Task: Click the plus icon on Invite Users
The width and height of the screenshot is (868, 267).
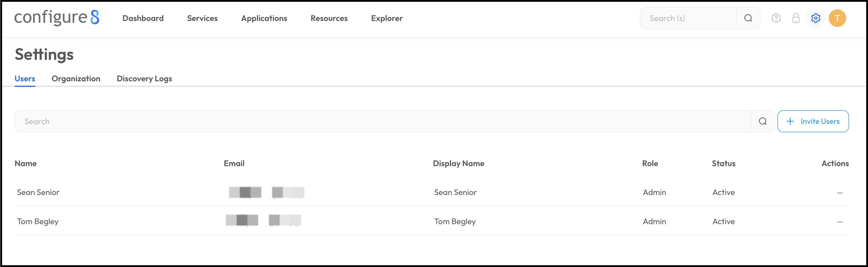Action: tap(790, 121)
